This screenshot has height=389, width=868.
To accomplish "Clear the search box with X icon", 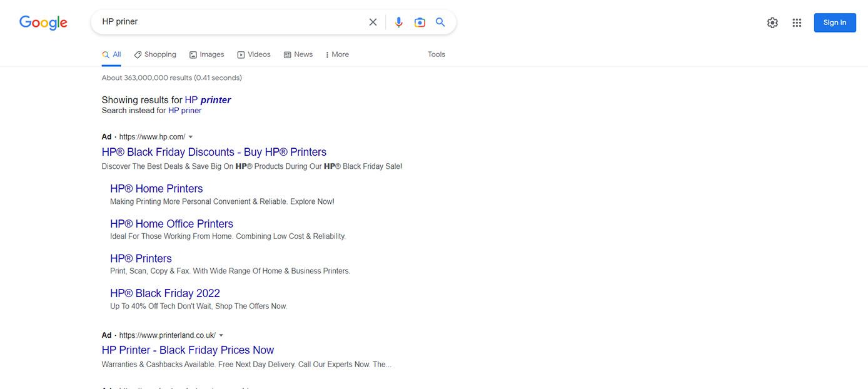I will (373, 22).
